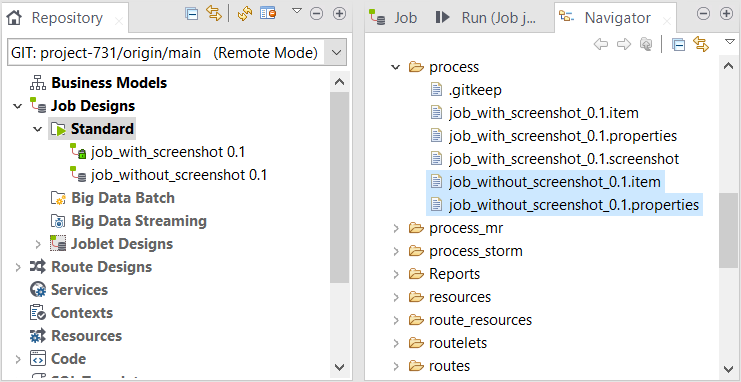Viewport: 741px width, 382px height.
Task: Open job_without_screenshot 0.1 in Repository
Action: (179, 175)
